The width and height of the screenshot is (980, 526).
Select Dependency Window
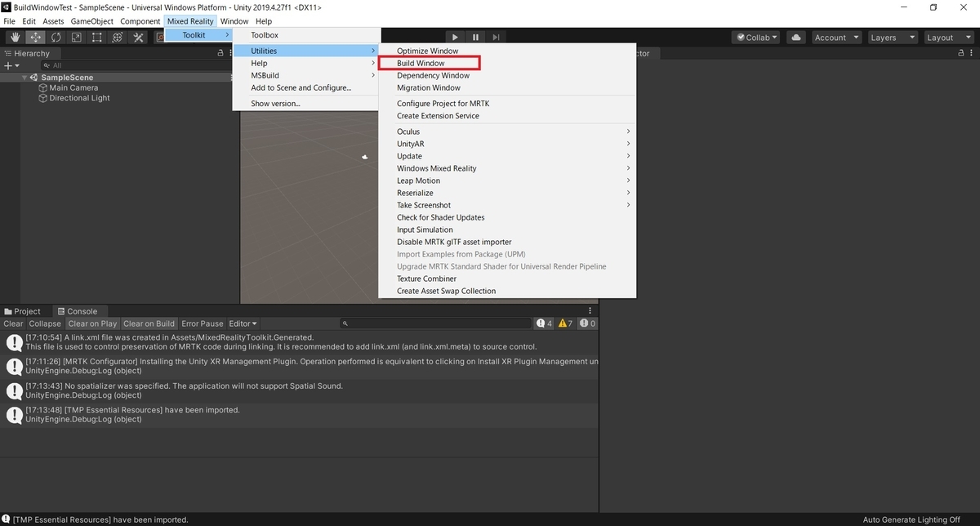tap(507, 75)
